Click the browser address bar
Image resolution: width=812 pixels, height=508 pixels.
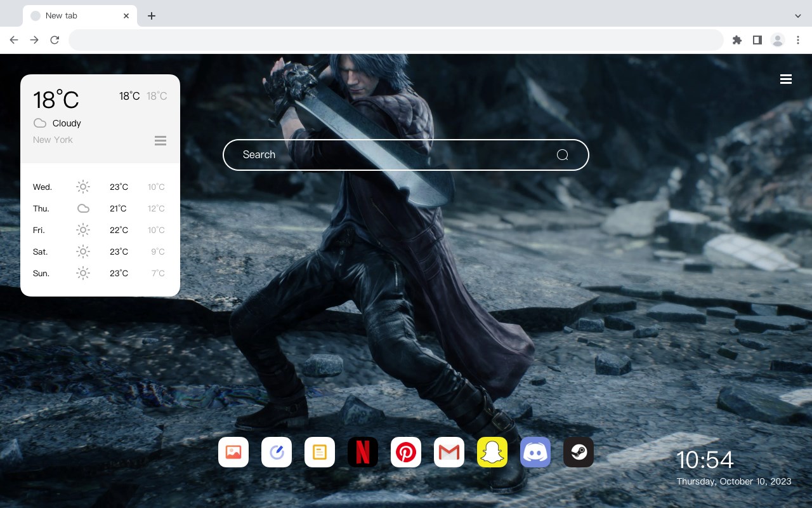396,40
